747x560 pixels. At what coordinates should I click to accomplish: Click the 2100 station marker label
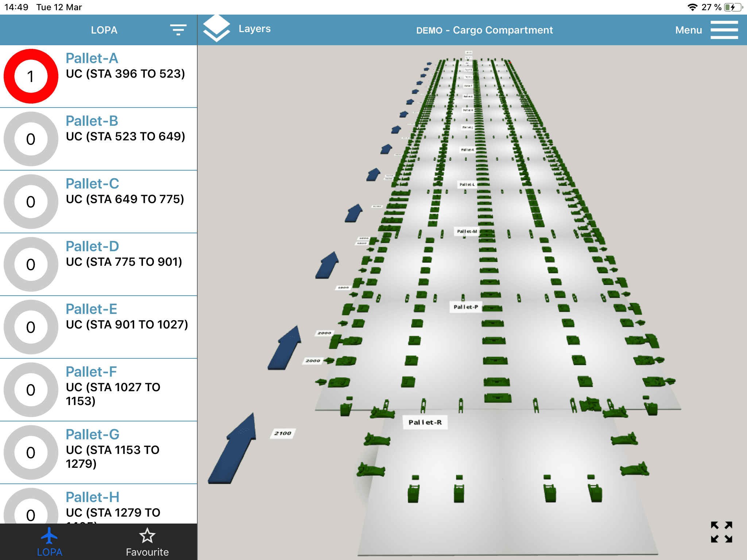283,433
